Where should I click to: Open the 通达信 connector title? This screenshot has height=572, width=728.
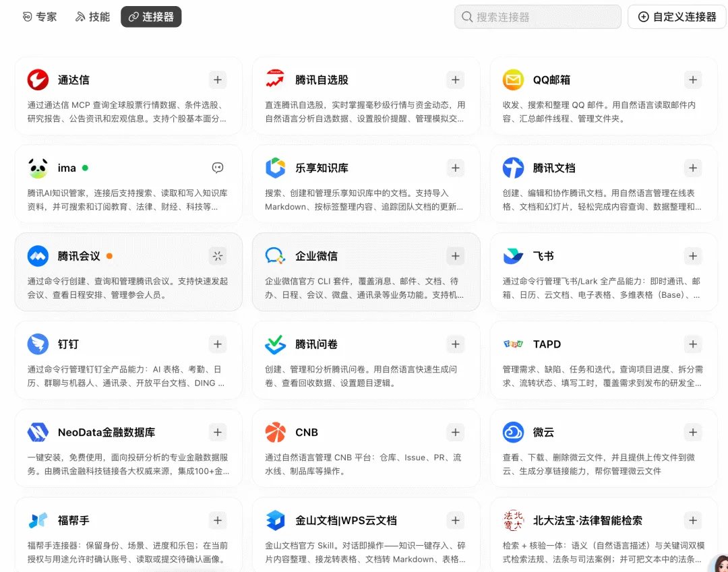(x=73, y=80)
